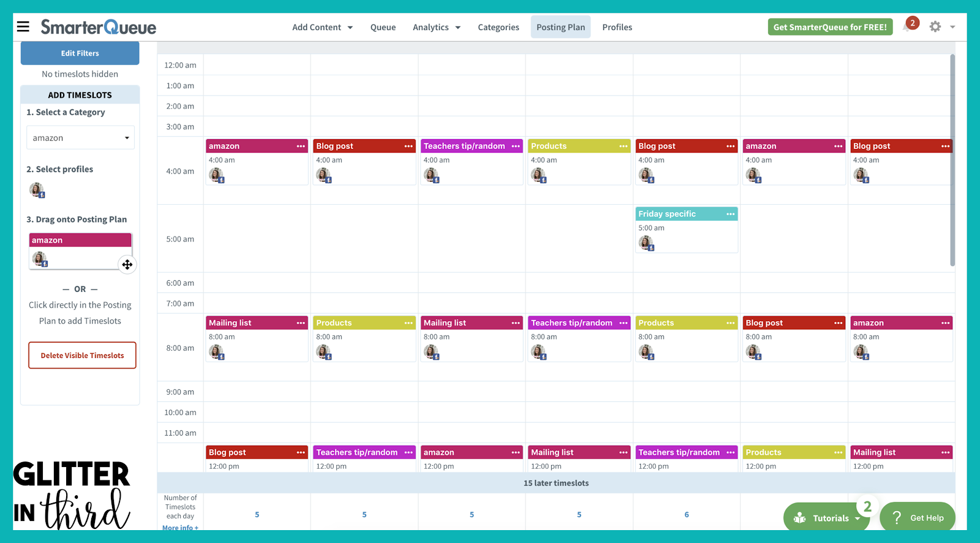Click the 10:00 am time label
This screenshot has height=543, width=980.
(x=180, y=412)
